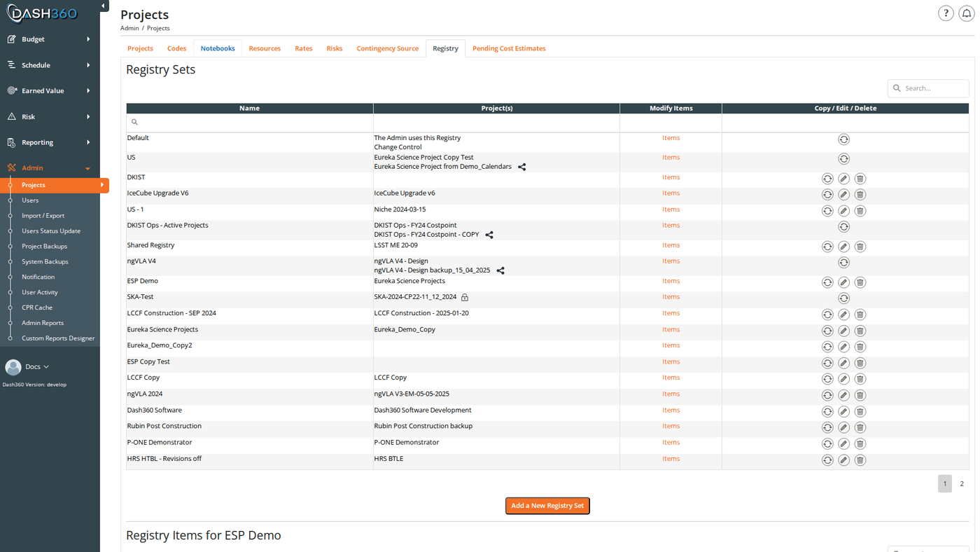Click the Name column filter field

coord(250,123)
